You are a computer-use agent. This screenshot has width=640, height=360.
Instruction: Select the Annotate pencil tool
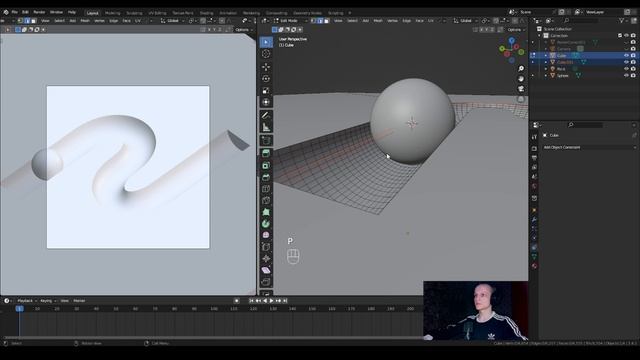pyautogui.click(x=266, y=116)
